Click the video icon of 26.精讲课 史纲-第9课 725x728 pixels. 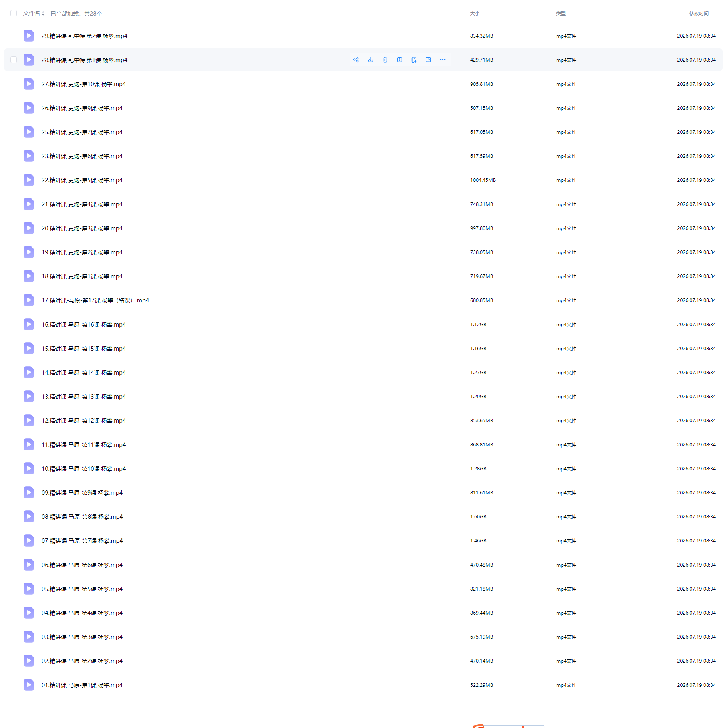click(29, 108)
